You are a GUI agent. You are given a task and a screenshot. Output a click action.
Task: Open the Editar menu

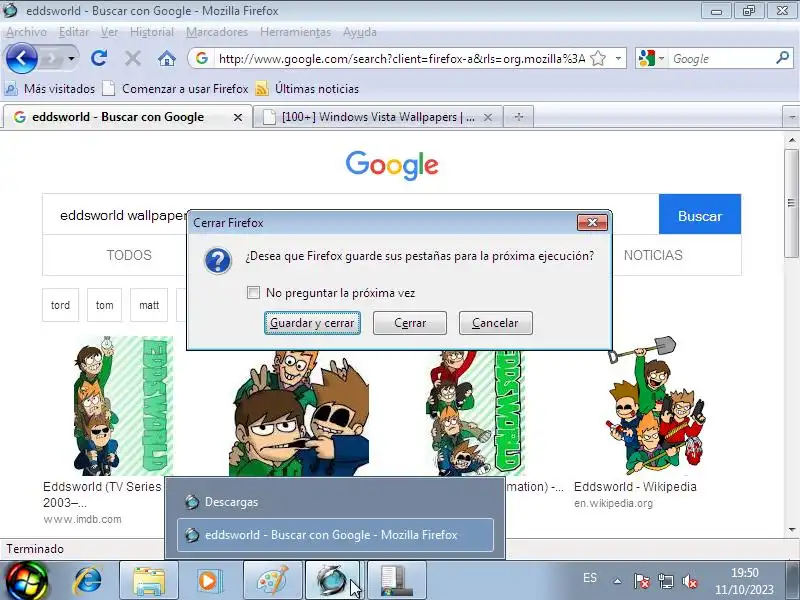click(x=74, y=32)
